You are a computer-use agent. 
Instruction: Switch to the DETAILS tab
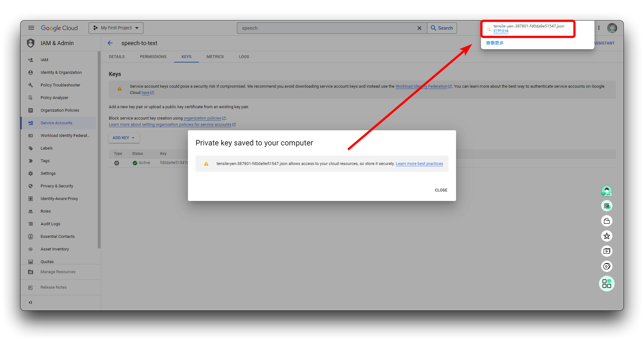[117, 57]
